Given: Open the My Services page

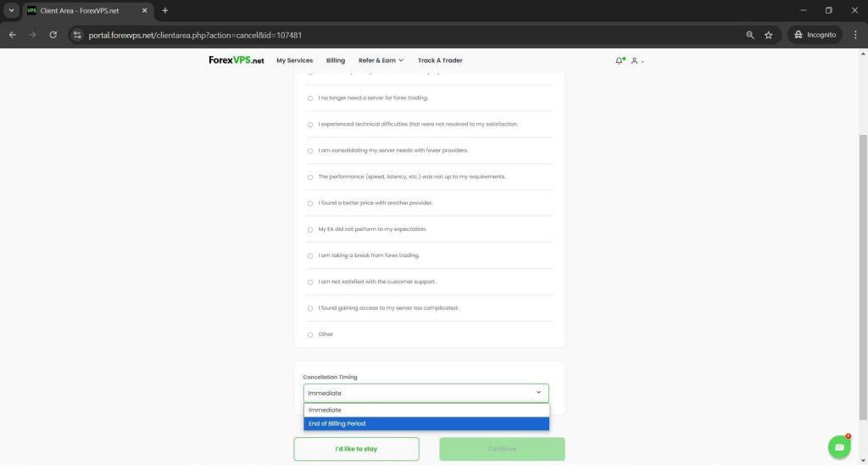Looking at the screenshot, I should (x=294, y=60).
